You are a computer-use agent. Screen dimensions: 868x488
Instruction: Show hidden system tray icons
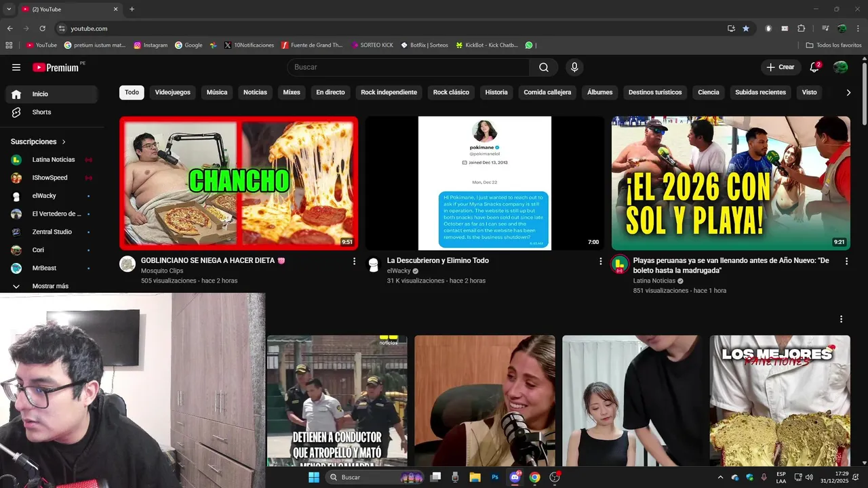pyautogui.click(x=720, y=477)
